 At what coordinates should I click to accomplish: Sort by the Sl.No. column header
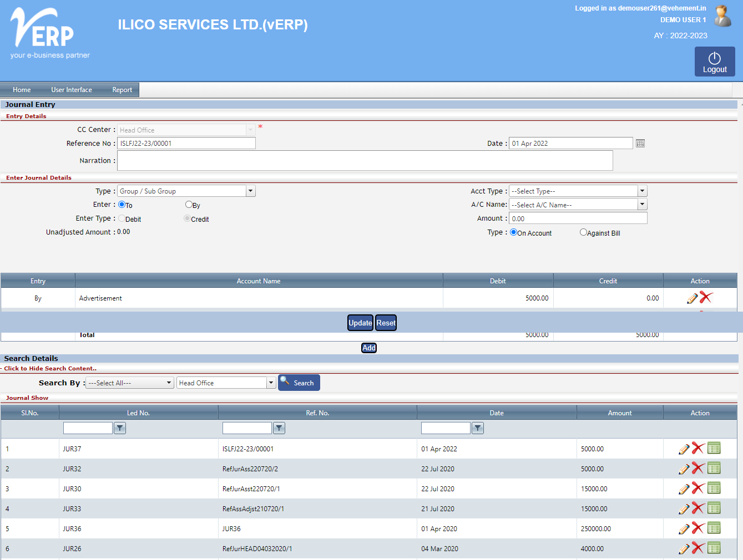tap(30, 413)
